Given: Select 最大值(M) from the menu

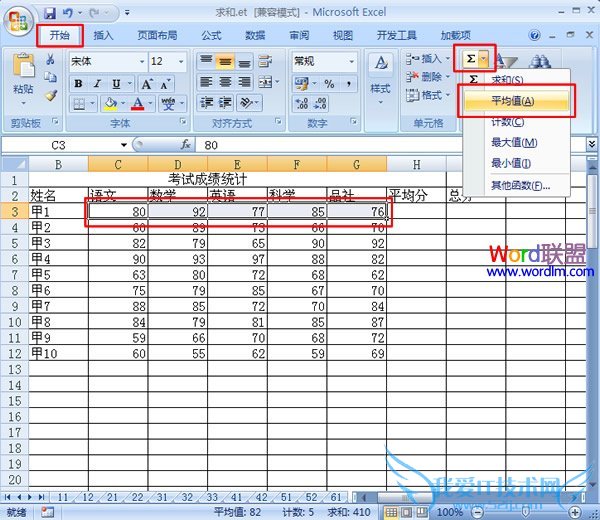Looking at the screenshot, I should 516,143.
